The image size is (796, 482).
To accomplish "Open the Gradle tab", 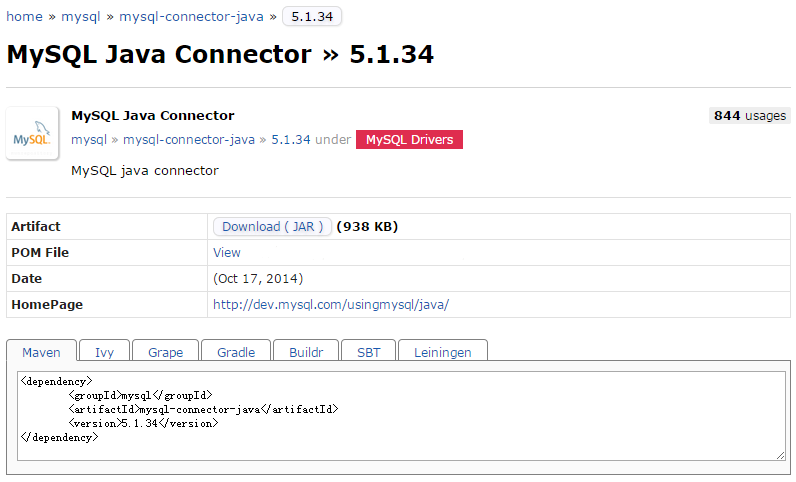I will tap(236, 352).
